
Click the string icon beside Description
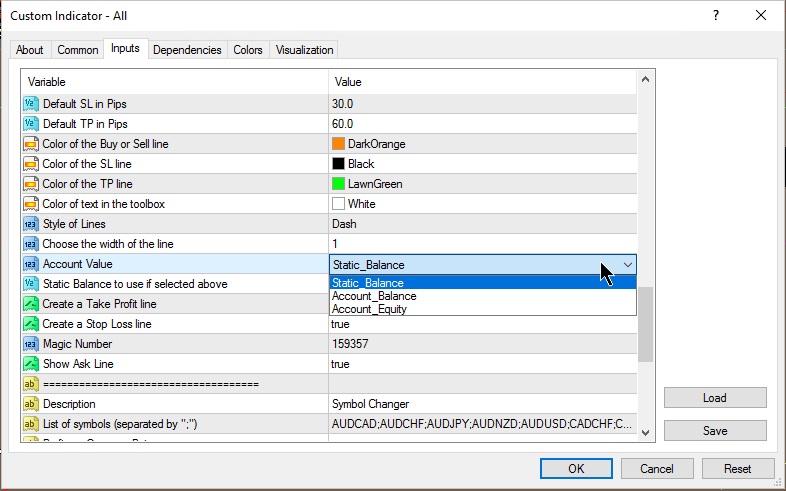tap(31, 404)
